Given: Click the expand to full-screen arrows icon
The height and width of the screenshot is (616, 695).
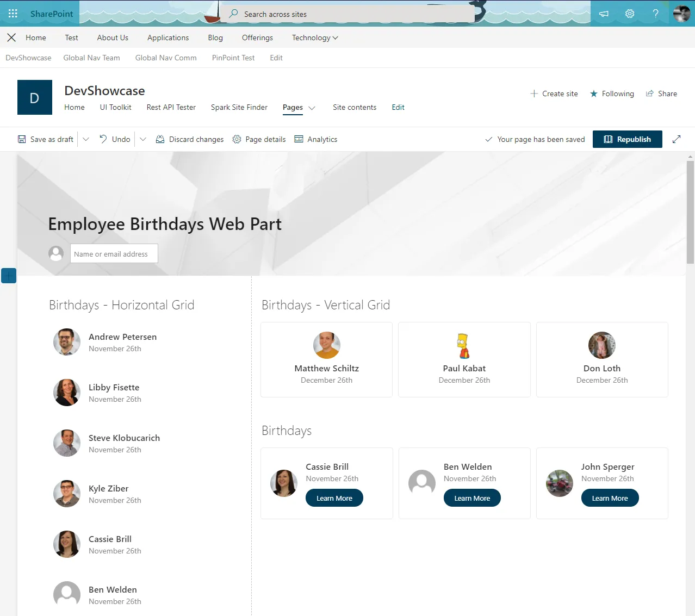Looking at the screenshot, I should coord(677,139).
